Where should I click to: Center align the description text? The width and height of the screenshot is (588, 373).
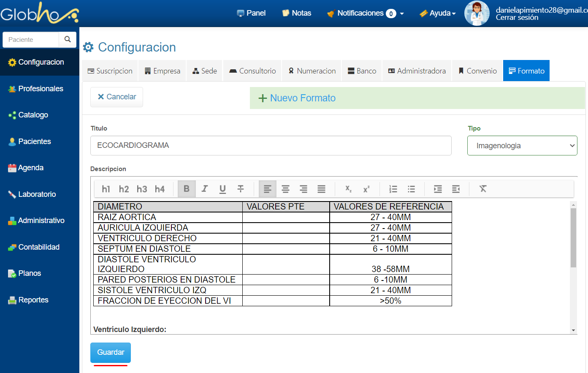pyautogui.click(x=285, y=189)
